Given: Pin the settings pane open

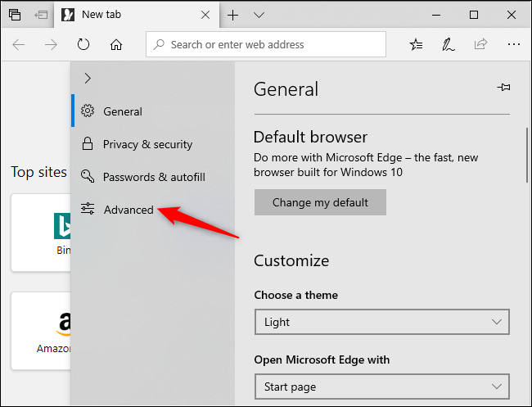Looking at the screenshot, I should coord(503,88).
